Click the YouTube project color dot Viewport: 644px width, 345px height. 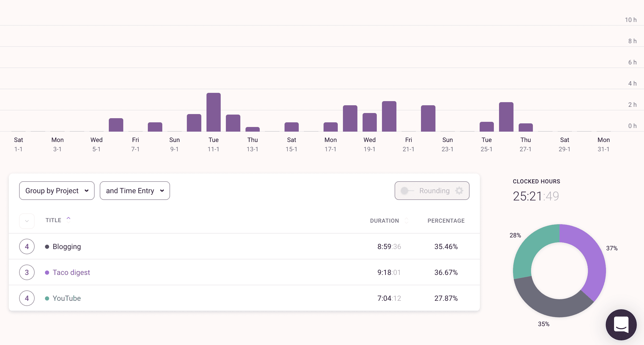click(47, 298)
